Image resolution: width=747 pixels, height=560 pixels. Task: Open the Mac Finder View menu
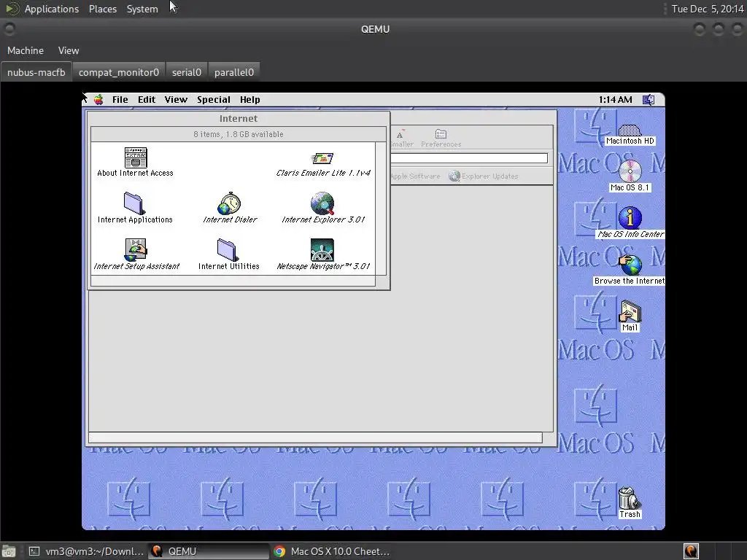(x=176, y=99)
